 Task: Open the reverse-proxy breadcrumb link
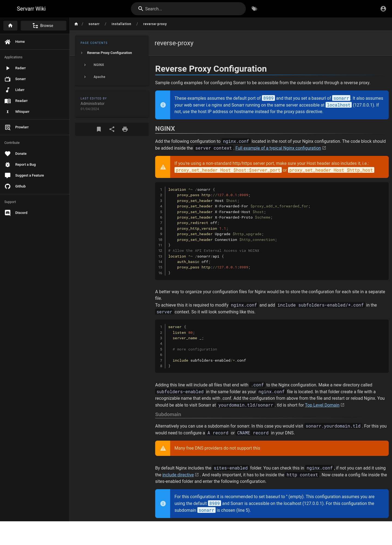[x=155, y=24]
